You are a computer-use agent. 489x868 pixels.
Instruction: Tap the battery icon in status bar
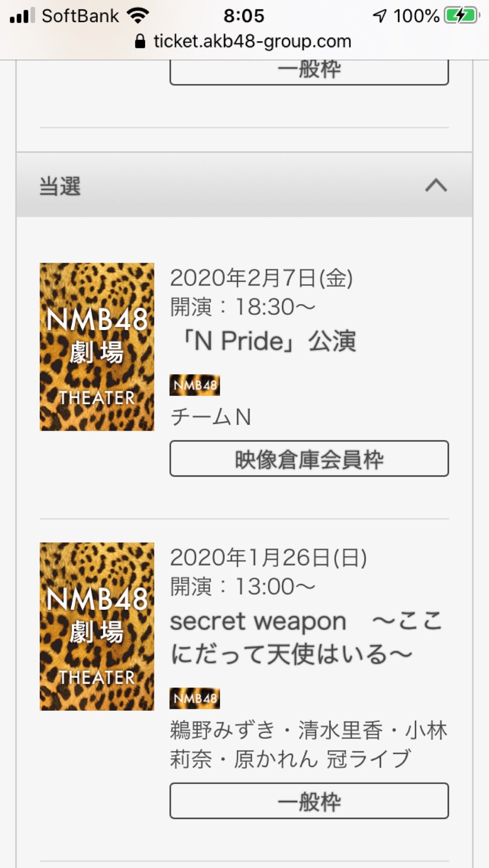[x=461, y=16]
